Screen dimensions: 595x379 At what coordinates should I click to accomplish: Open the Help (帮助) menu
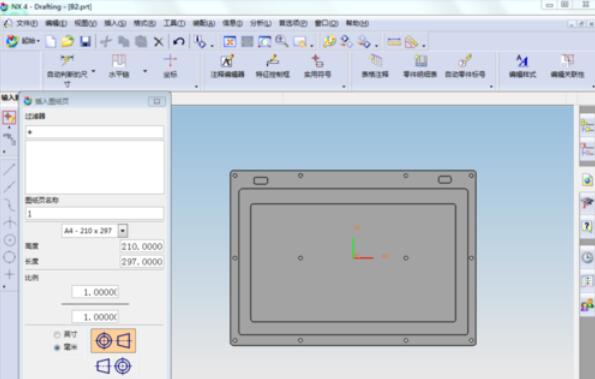point(357,23)
